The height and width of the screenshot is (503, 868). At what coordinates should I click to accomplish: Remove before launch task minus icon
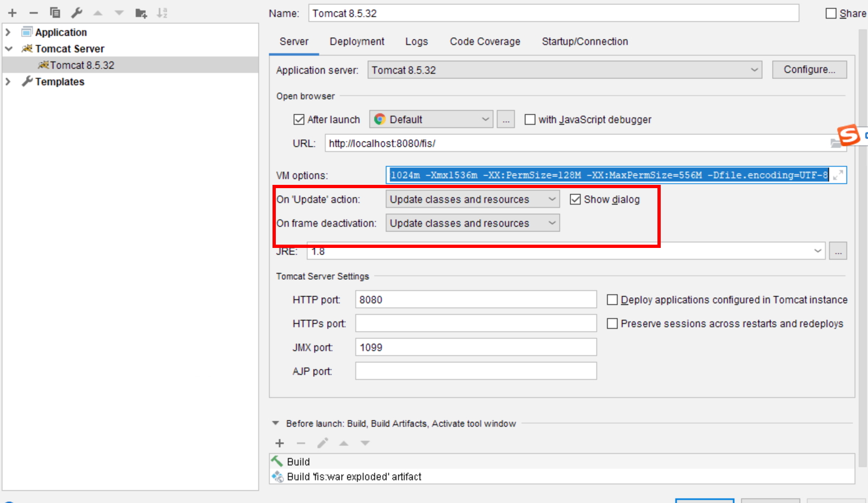pyautogui.click(x=300, y=443)
